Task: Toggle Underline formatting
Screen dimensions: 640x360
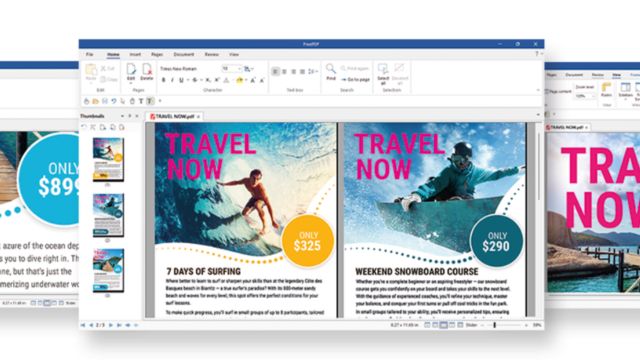Action: coord(181,80)
